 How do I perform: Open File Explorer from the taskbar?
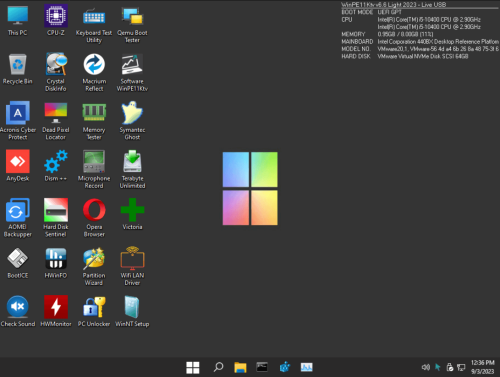coord(240,367)
